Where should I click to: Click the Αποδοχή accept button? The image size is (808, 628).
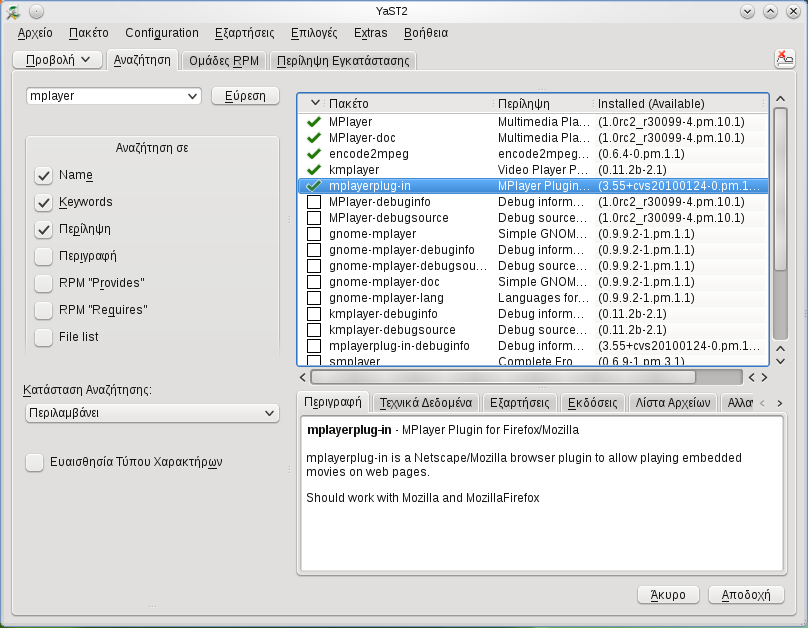point(746,595)
